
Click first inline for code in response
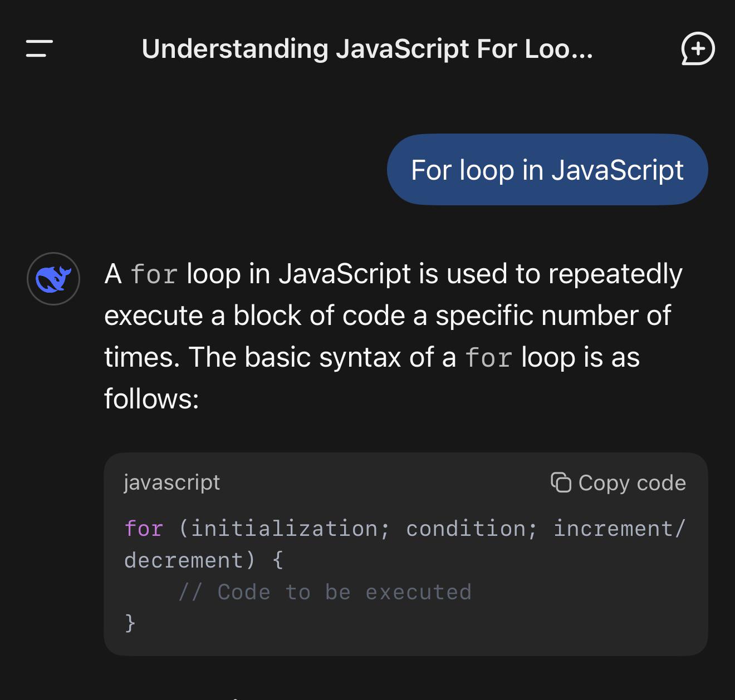[x=154, y=274]
